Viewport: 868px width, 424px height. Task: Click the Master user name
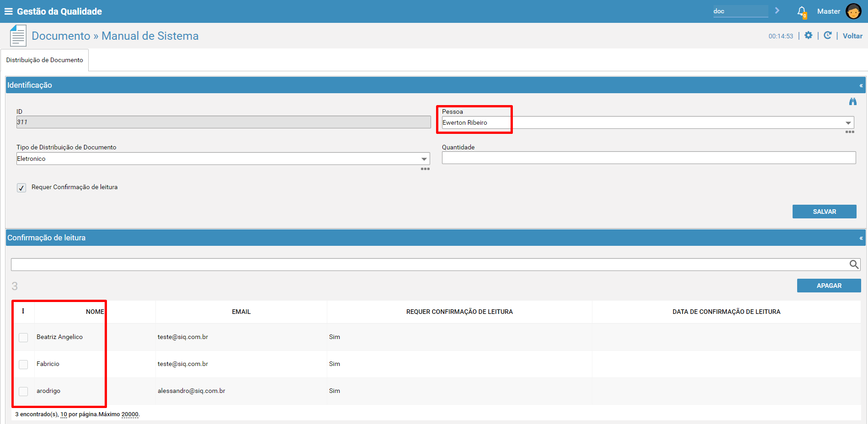coord(828,11)
